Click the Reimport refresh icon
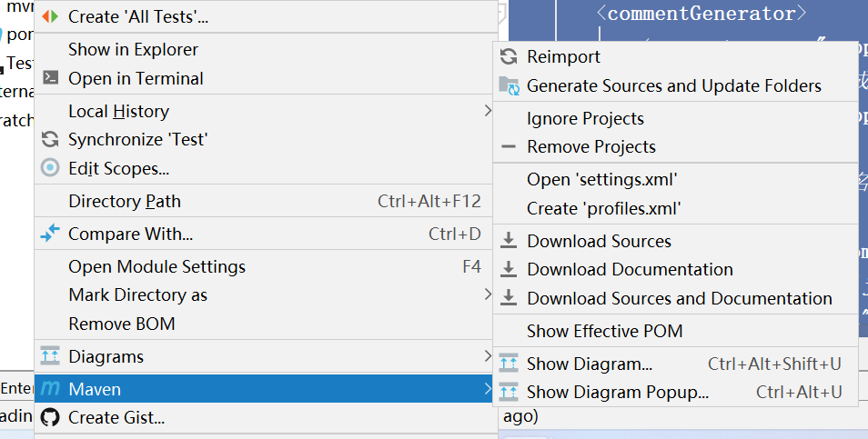Screen dimensions: 868x439 509,57
